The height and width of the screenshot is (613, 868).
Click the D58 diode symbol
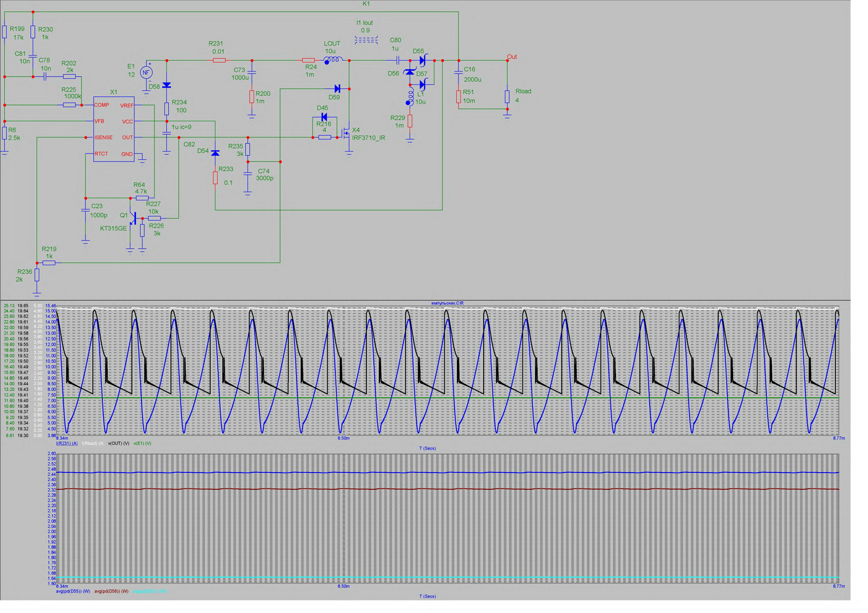pyautogui.click(x=167, y=85)
